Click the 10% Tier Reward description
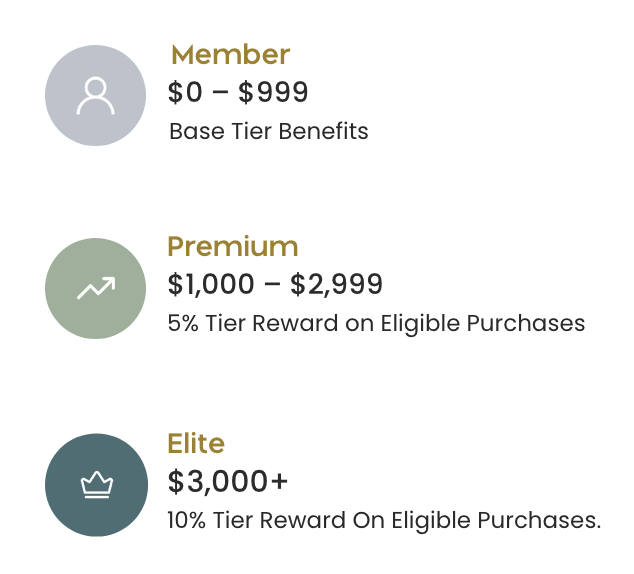634x574 pixels. 384,520
